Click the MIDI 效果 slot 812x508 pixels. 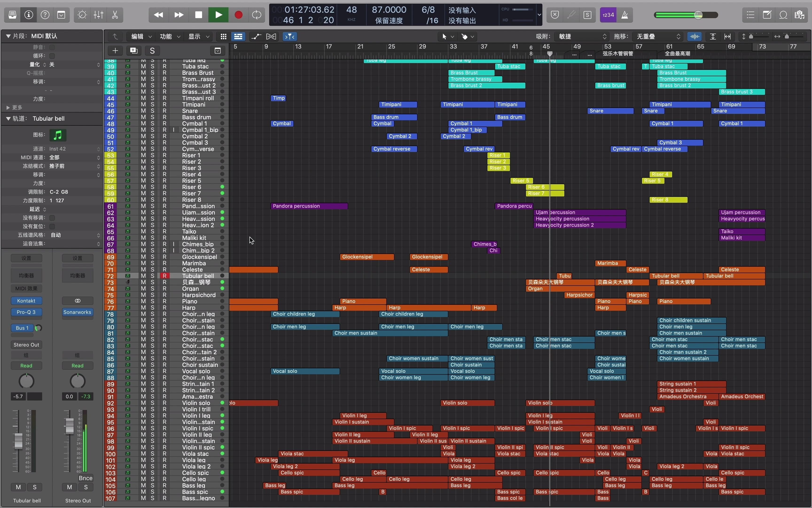coord(26,288)
